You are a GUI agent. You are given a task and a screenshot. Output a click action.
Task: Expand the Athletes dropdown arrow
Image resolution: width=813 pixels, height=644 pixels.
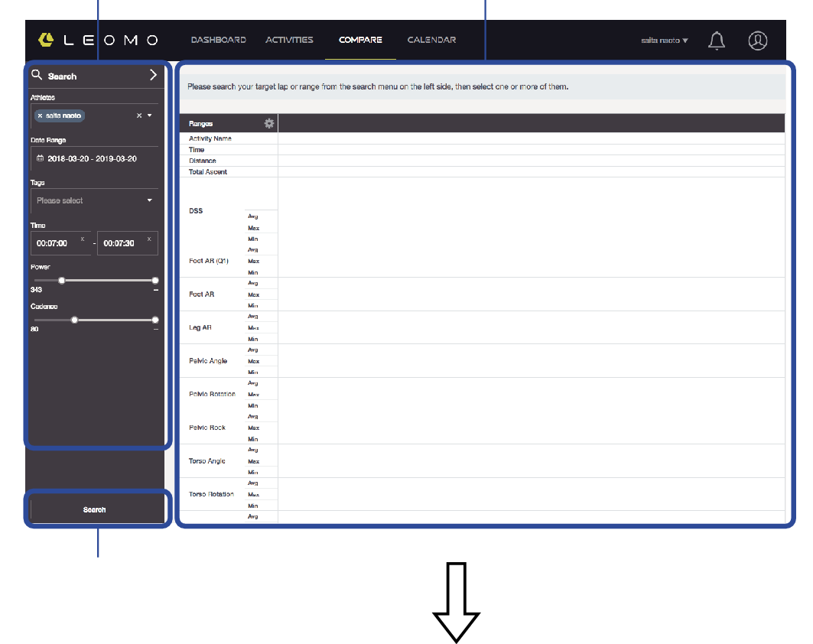[x=150, y=115]
